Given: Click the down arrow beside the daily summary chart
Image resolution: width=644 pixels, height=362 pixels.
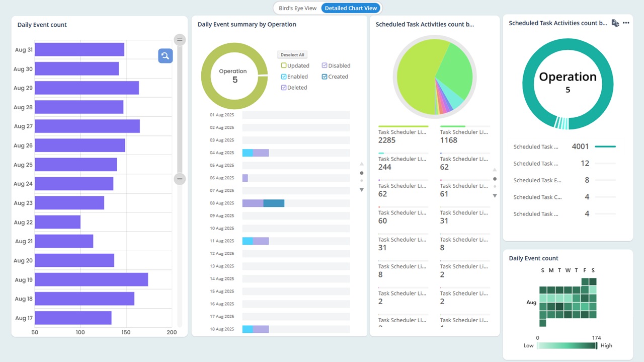Looking at the screenshot, I should [x=361, y=190].
